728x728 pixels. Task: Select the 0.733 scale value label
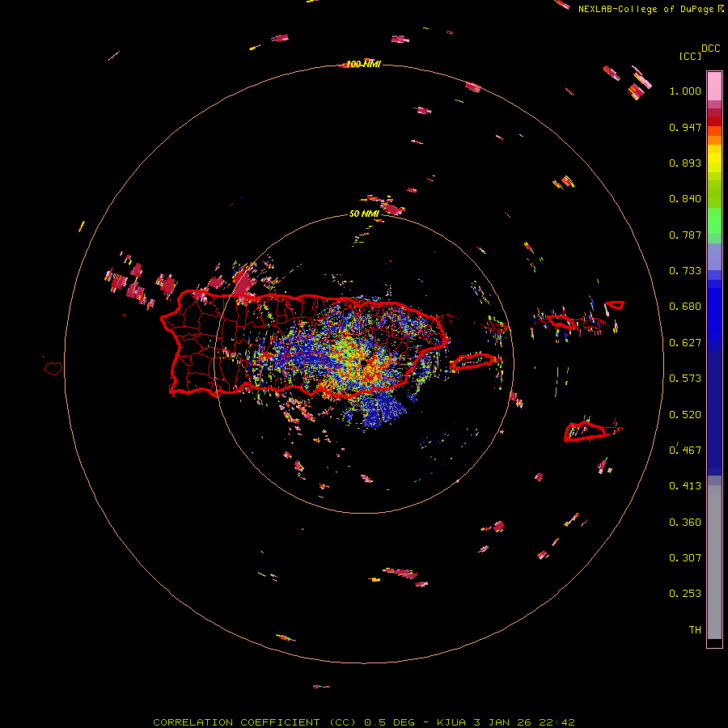coord(685,271)
